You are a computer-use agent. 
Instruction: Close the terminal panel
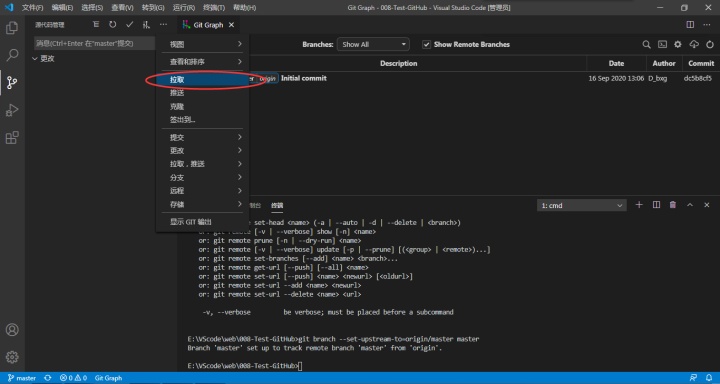[x=707, y=205]
